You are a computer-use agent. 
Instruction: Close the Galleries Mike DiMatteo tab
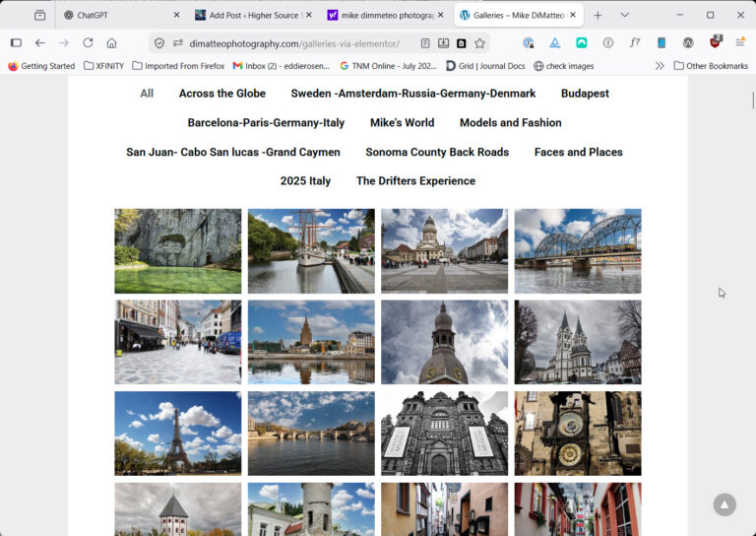[x=573, y=15]
